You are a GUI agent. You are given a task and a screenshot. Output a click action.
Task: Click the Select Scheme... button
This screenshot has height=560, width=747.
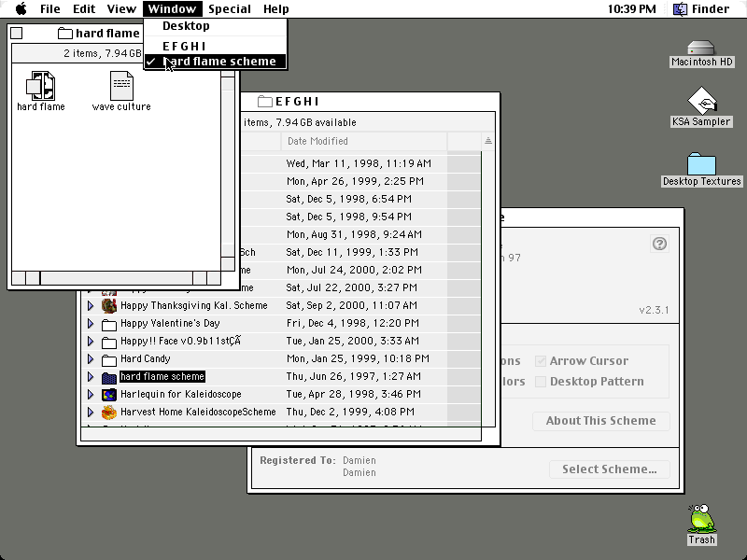coord(610,469)
